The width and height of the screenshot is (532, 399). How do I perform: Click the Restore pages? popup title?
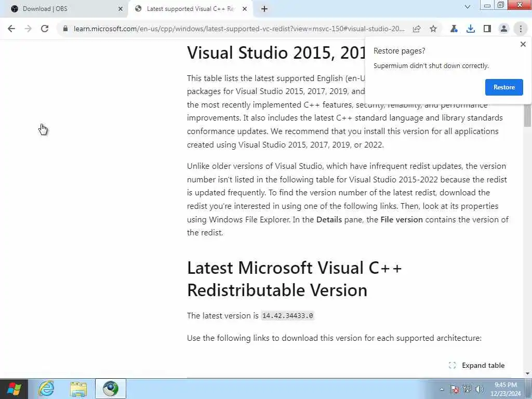point(399,51)
